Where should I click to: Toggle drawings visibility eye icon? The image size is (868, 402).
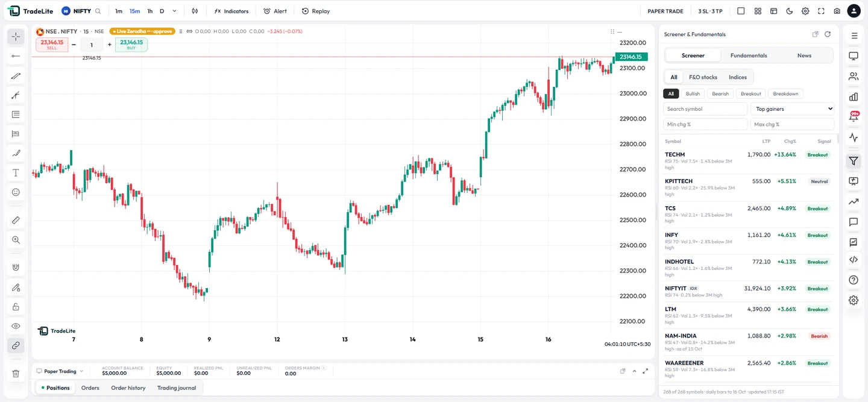point(16,326)
